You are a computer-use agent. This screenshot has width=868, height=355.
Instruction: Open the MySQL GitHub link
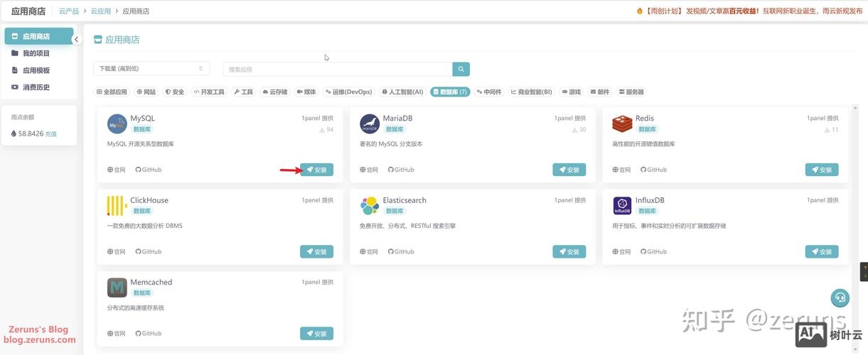click(x=149, y=170)
